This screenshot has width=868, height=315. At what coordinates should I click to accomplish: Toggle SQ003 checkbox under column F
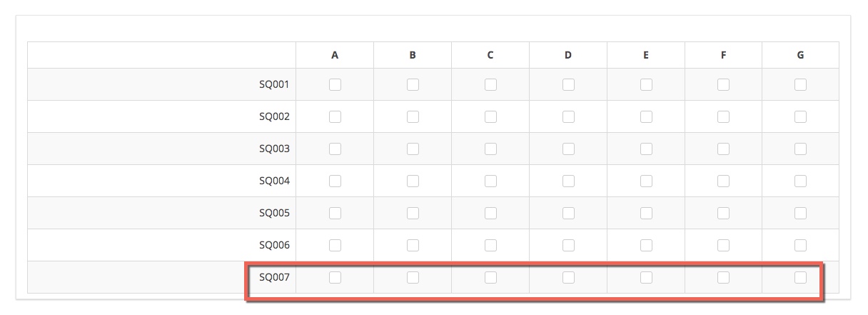point(723,149)
